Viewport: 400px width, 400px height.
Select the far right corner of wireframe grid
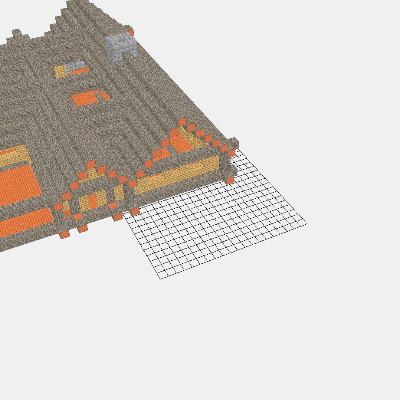pyautogui.click(x=306, y=223)
